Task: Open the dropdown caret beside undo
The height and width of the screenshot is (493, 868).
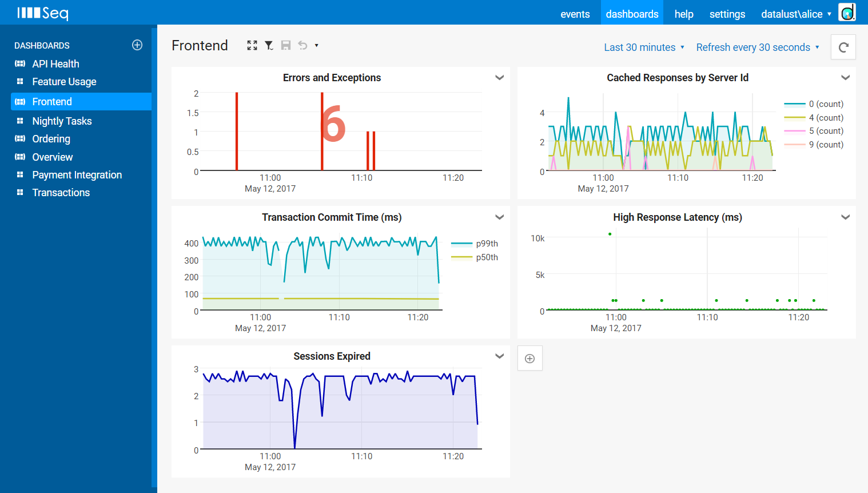Action: click(316, 45)
